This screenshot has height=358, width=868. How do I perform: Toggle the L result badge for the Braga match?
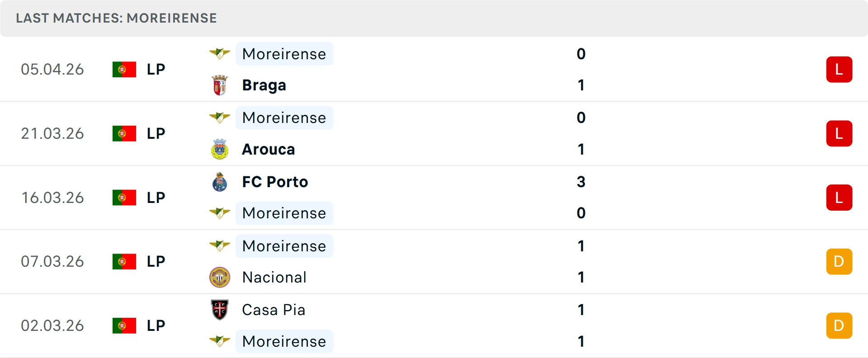(839, 69)
